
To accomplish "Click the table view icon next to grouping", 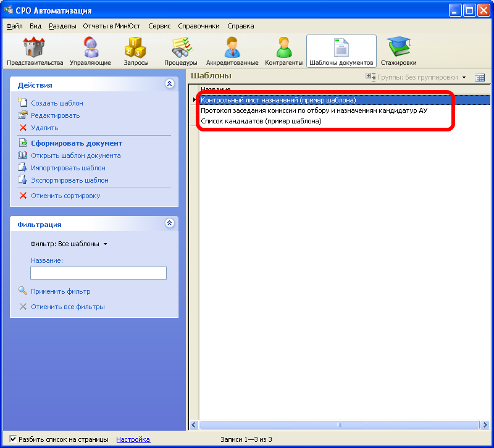I will click(x=480, y=77).
